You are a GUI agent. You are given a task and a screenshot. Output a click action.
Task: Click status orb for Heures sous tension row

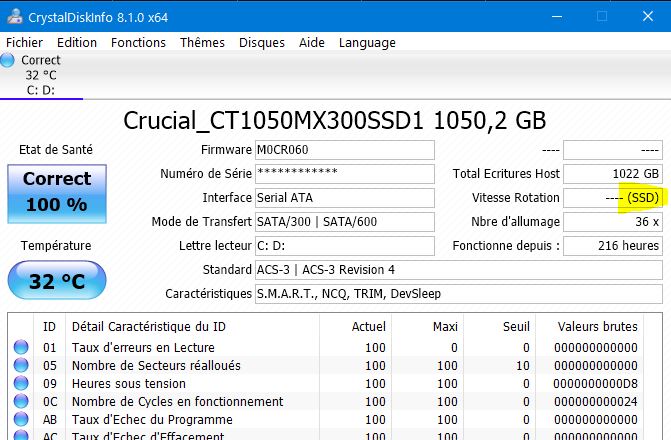21,383
